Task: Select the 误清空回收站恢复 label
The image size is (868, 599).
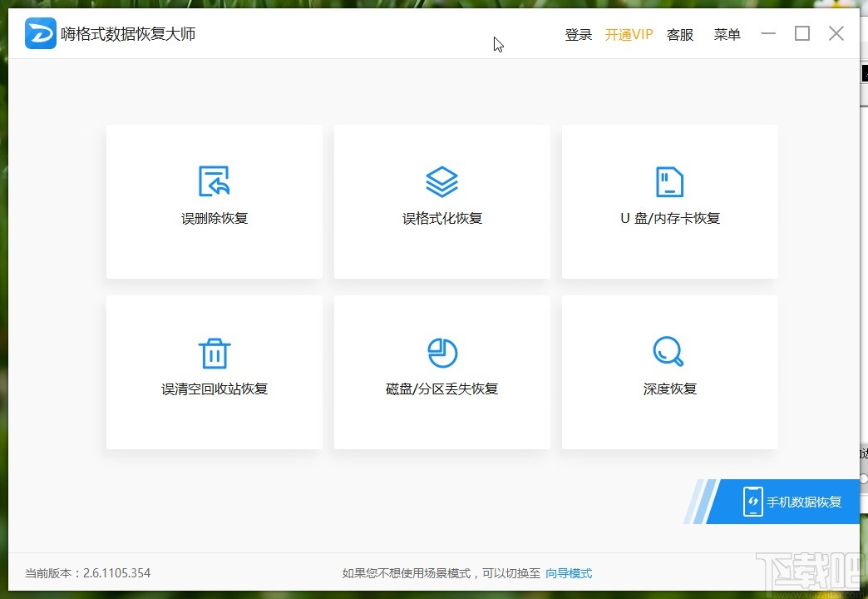Action: 215,389
